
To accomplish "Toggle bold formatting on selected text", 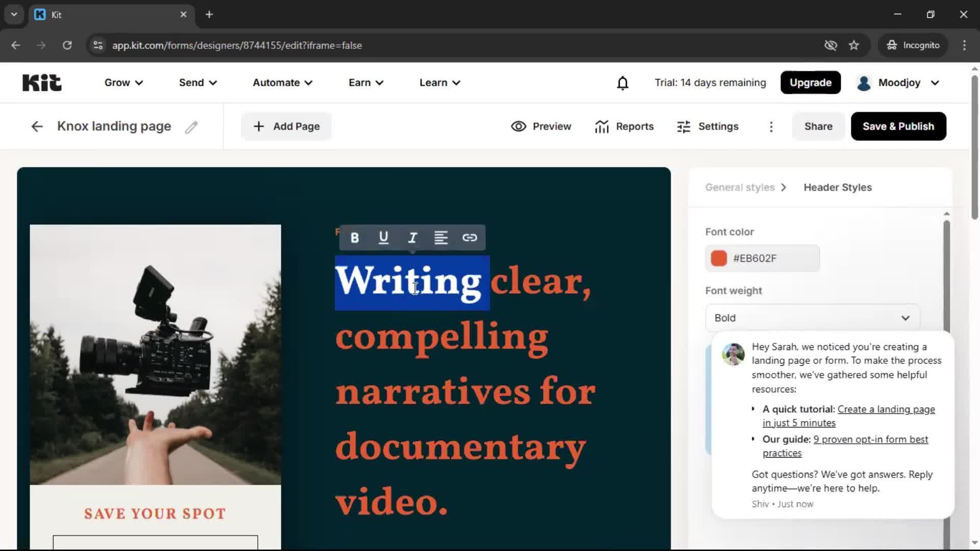I will 354,237.
